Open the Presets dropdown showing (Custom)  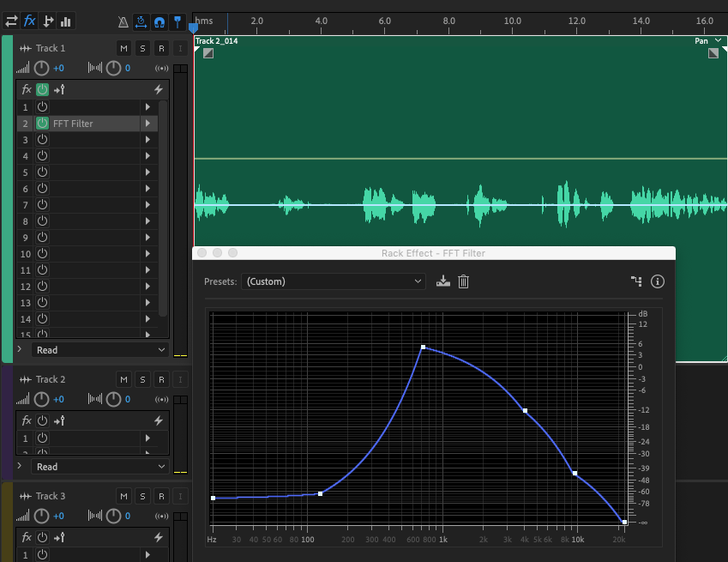click(x=334, y=281)
